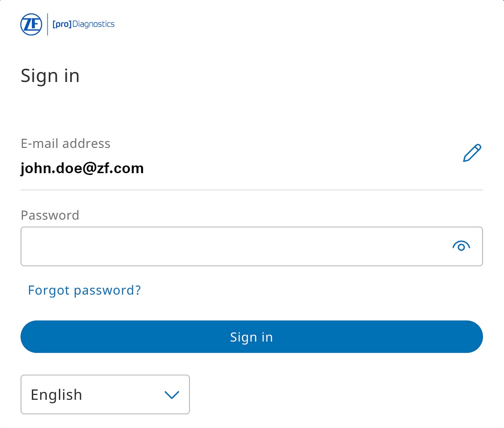
Task: Open the English language dropdown
Action: pyautogui.click(x=105, y=395)
